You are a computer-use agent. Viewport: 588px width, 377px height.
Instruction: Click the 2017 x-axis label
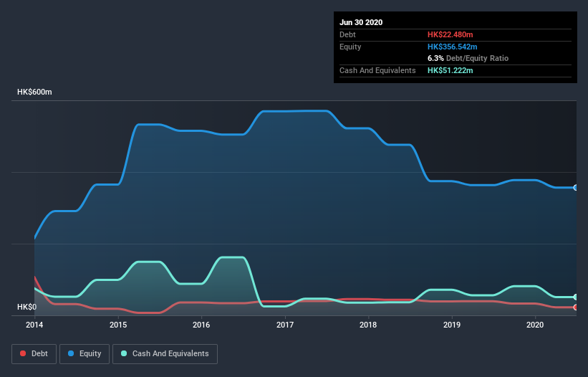click(285, 325)
